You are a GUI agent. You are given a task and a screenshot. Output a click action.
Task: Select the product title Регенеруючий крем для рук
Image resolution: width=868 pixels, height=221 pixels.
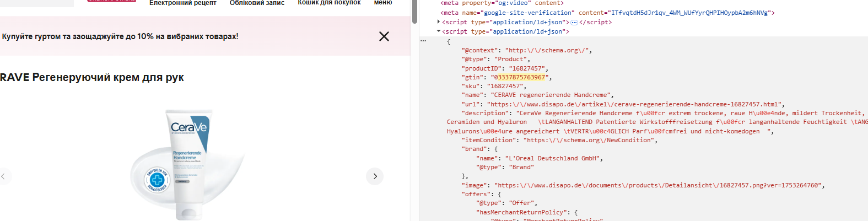point(108,77)
